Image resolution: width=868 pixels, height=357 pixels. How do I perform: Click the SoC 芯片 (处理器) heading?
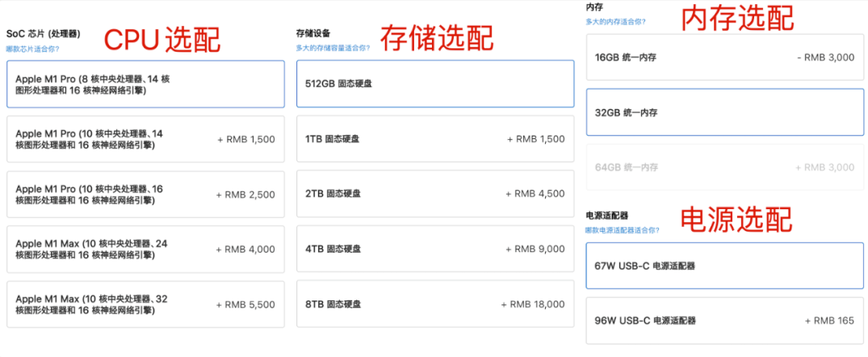(43, 34)
